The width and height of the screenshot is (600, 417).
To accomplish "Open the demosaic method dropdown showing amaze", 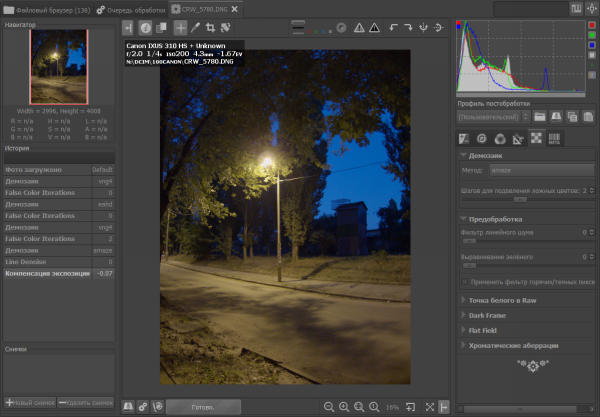I will (542, 170).
